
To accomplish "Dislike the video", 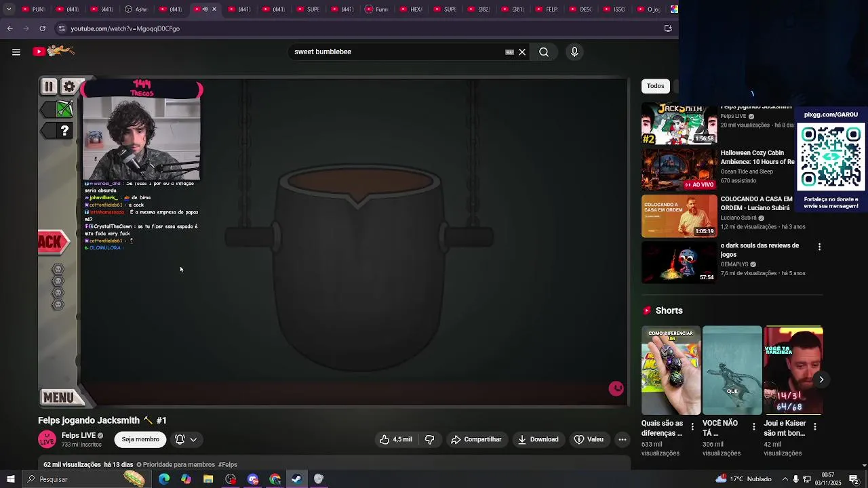I will tap(429, 439).
